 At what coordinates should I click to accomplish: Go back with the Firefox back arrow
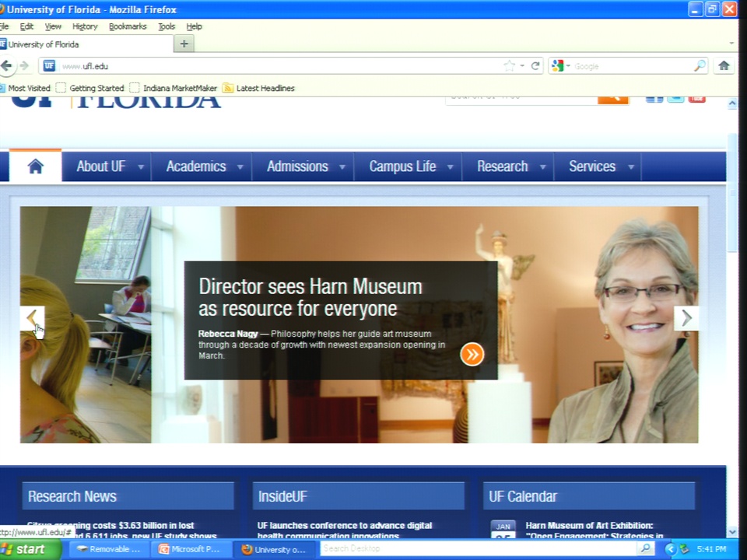click(6, 65)
